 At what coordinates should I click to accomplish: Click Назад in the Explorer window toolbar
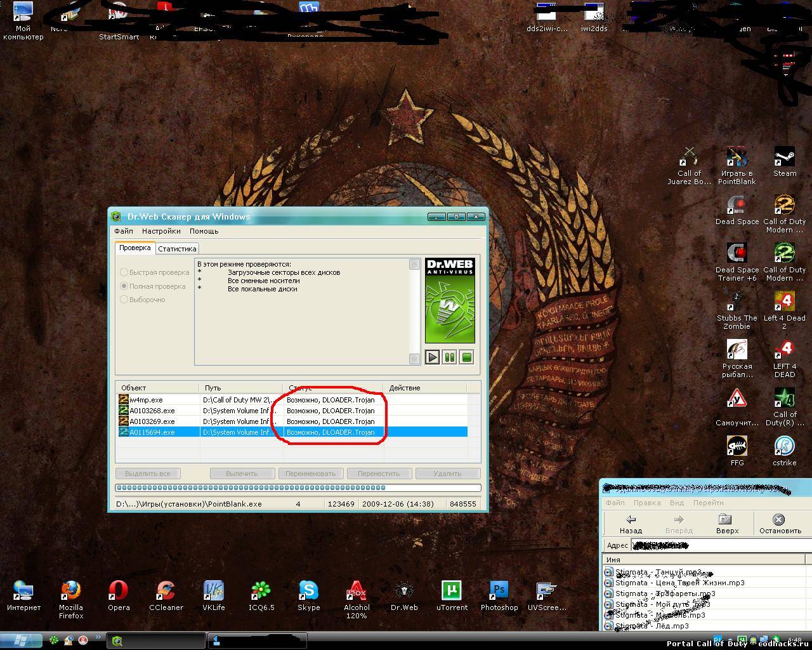631,524
